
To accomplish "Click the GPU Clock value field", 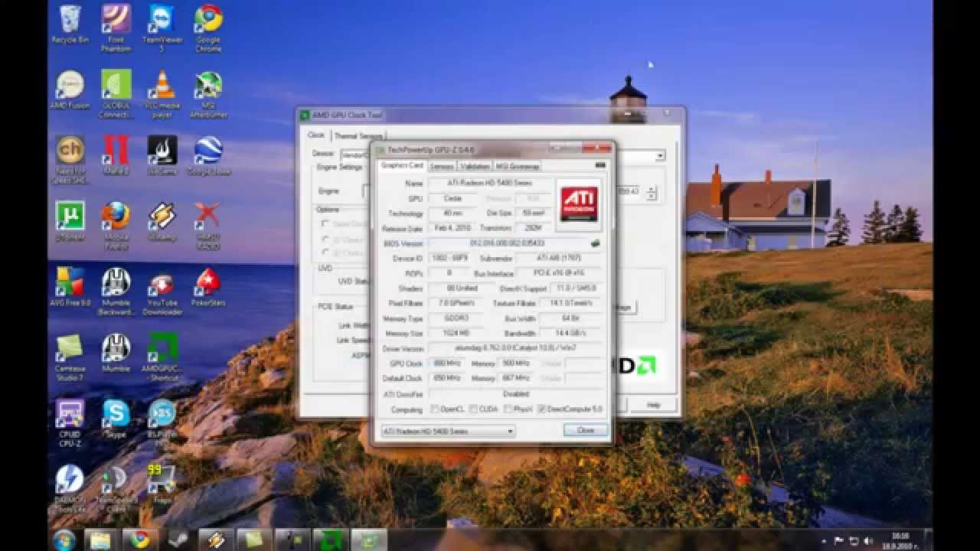I will pos(446,364).
